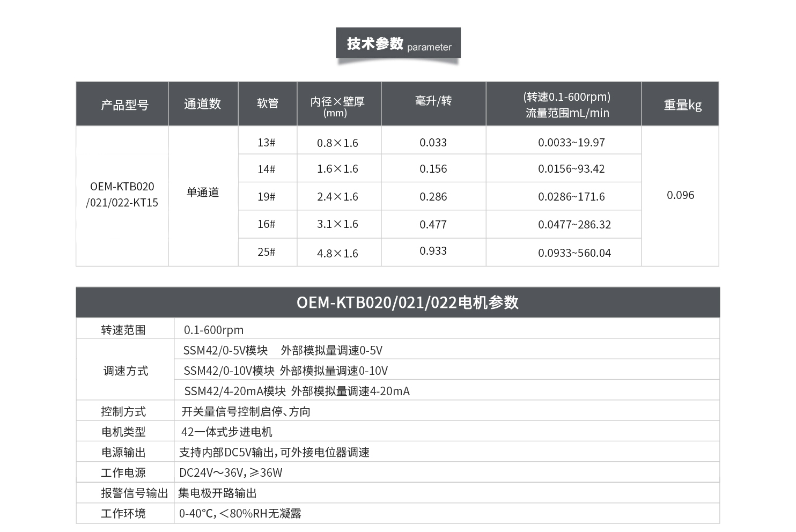The width and height of the screenshot is (796, 532).
Task: Click the 毫升/转 column header
Action: point(433,101)
